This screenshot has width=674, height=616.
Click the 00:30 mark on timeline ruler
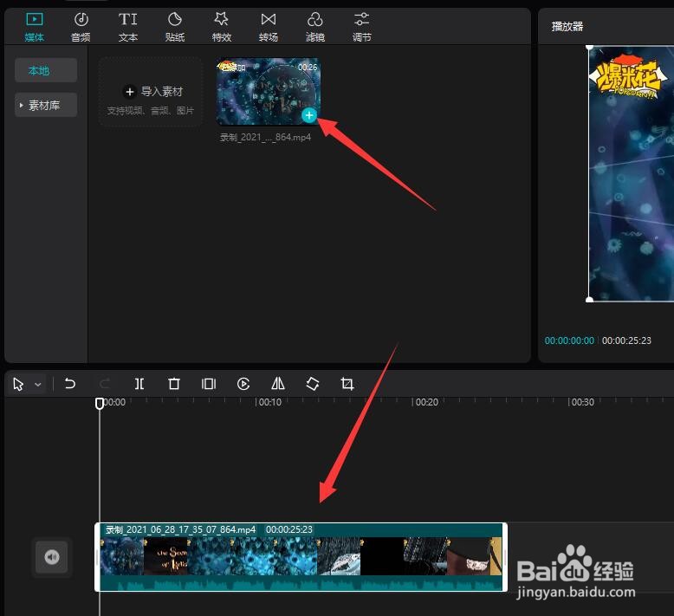582,402
